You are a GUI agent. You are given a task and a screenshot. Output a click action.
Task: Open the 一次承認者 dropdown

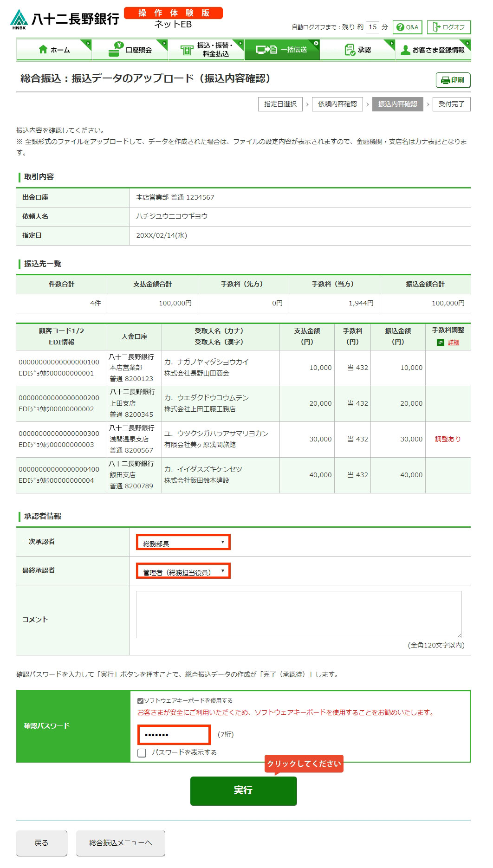(x=183, y=542)
